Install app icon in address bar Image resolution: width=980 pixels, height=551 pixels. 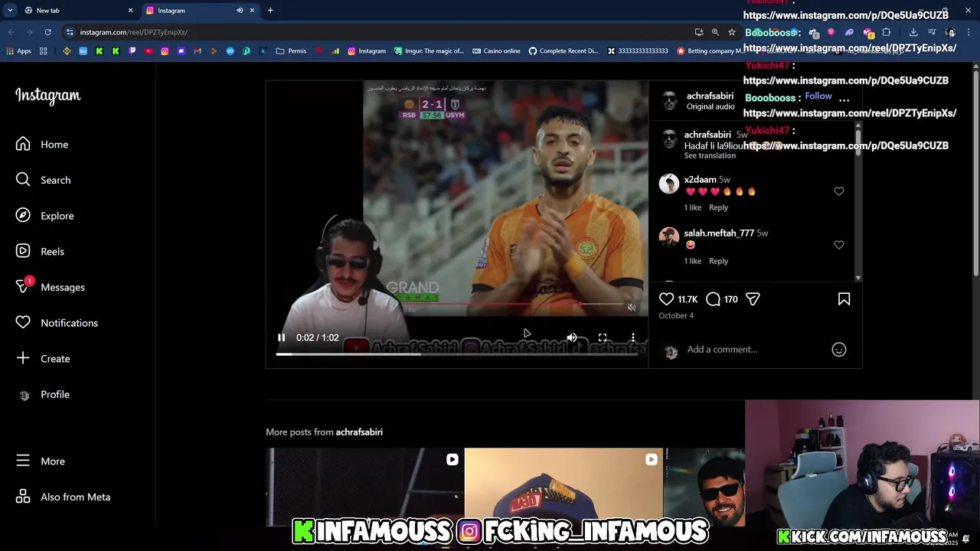coord(699,32)
